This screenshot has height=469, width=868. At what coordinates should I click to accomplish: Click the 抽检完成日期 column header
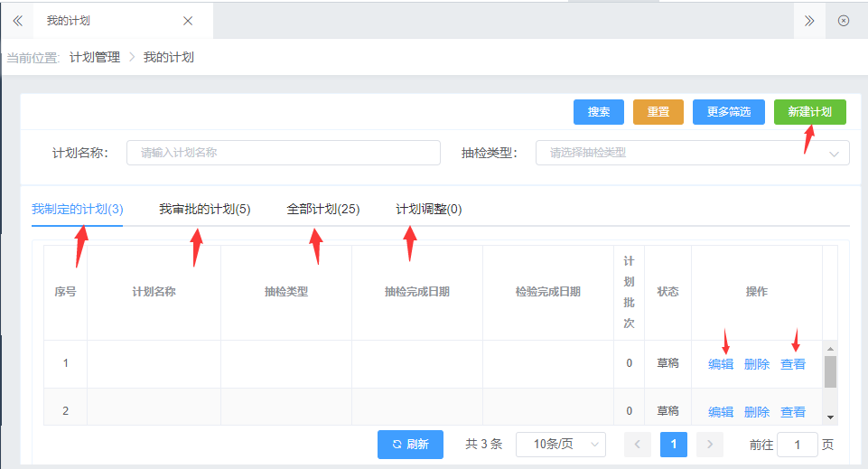coord(417,292)
